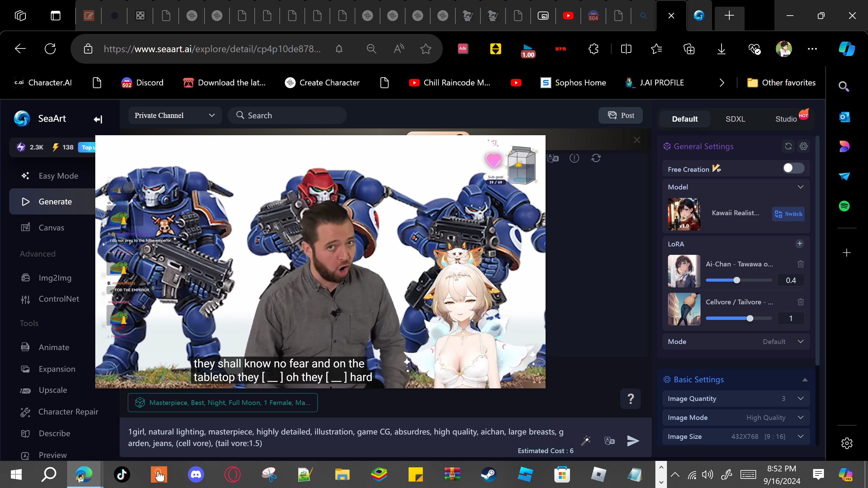Open the Upscale tool
Screen dimensions: 868x488
53,390
